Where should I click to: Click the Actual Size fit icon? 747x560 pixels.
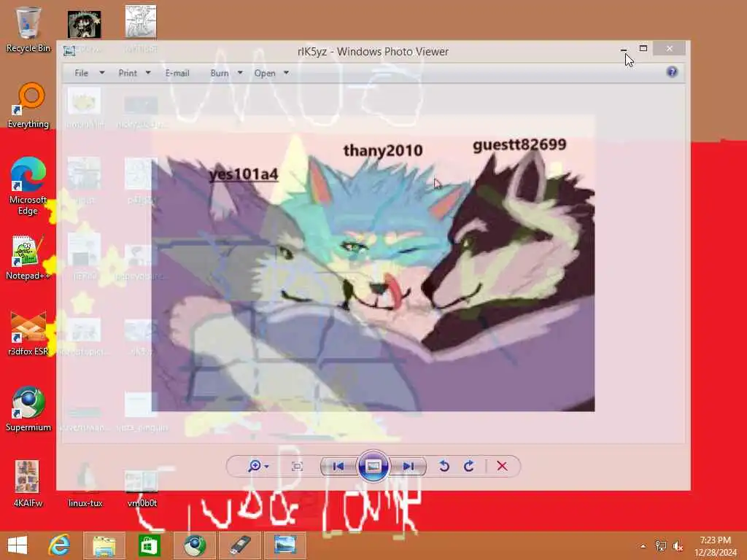298,466
